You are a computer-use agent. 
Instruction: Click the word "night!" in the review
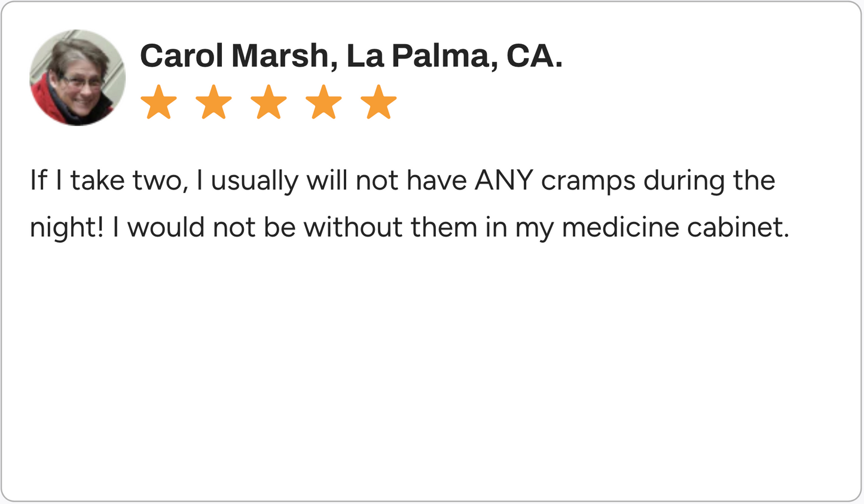click(x=67, y=228)
